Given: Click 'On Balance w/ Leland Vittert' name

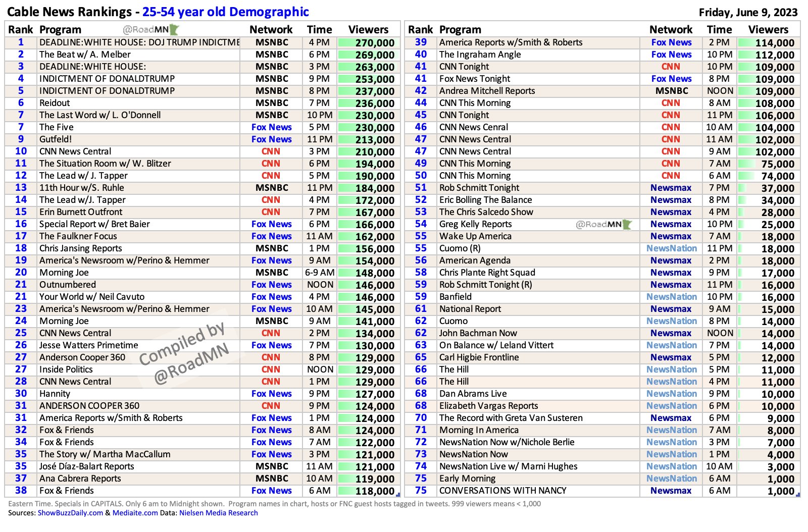Looking at the screenshot, I should click(496, 345).
